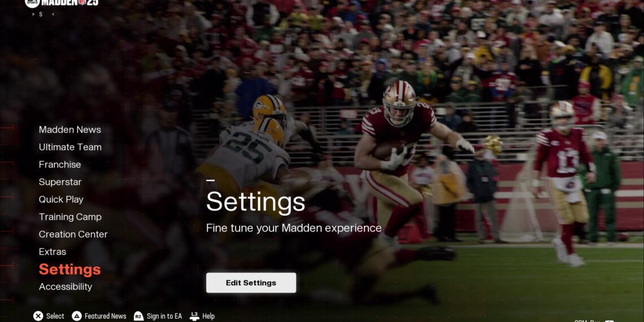Click the Help label in footer
The width and height of the screenshot is (644, 322).
(208, 316)
